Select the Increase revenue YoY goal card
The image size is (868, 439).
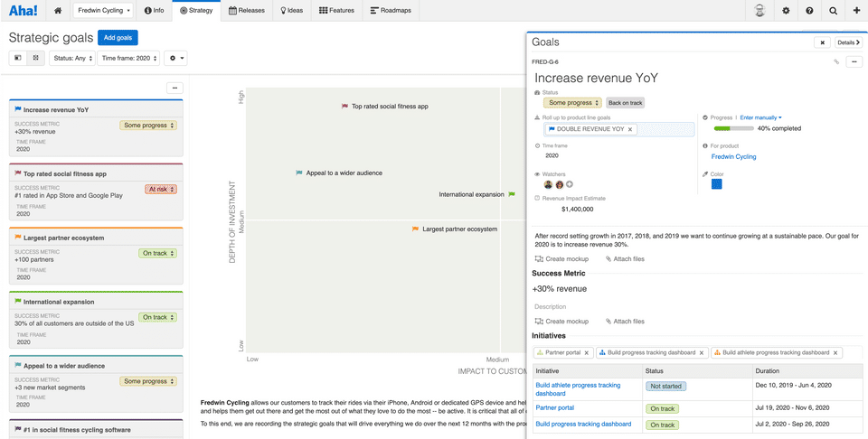[96, 127]
